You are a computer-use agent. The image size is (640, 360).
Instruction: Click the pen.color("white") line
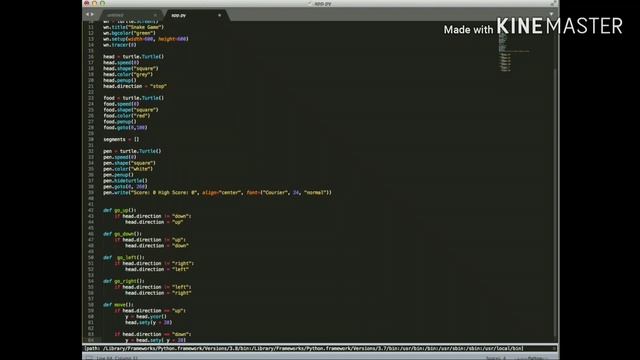(x=128, y=169)
